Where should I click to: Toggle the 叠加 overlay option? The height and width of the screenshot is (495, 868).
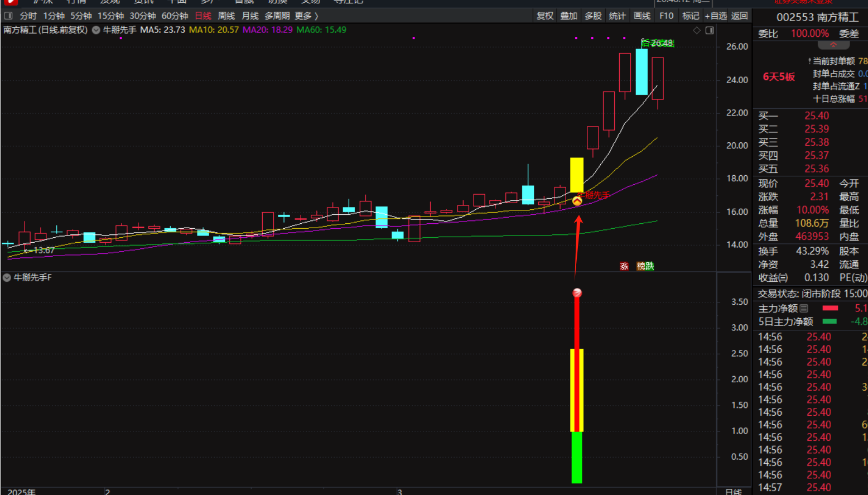pyautogui.click(x=568, y=16)
